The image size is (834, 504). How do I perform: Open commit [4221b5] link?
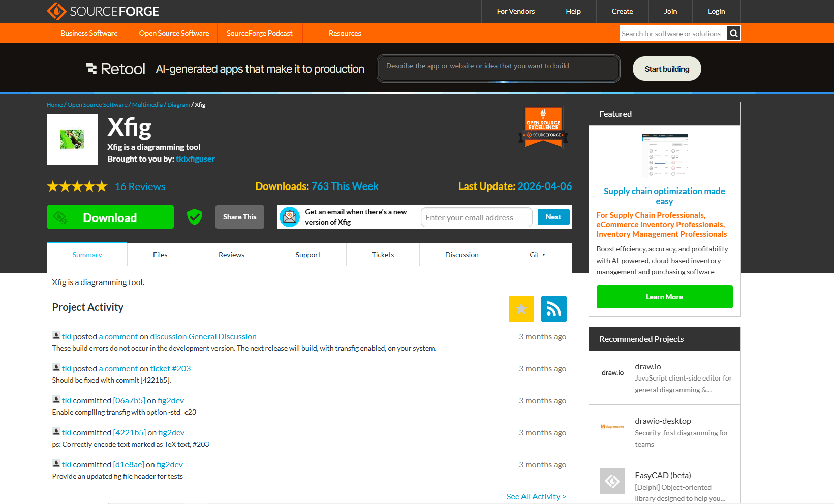[x=130, y=432]
